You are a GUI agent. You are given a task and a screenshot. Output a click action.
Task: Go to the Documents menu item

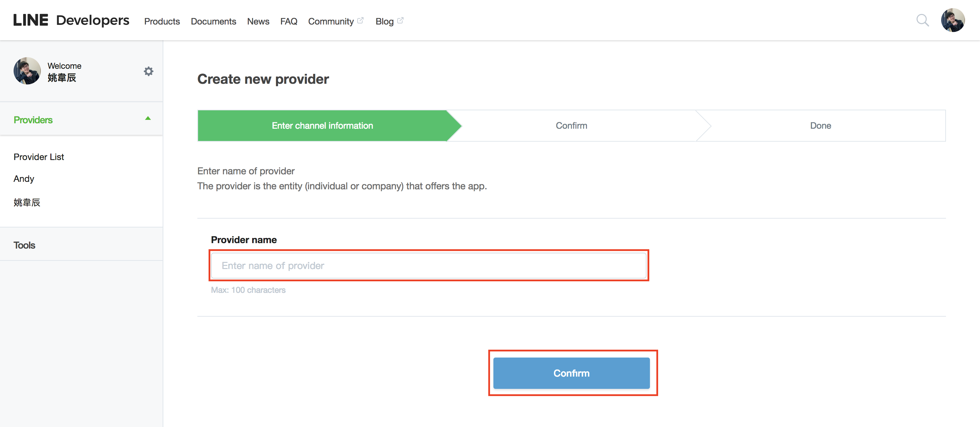tap(213, 21)
